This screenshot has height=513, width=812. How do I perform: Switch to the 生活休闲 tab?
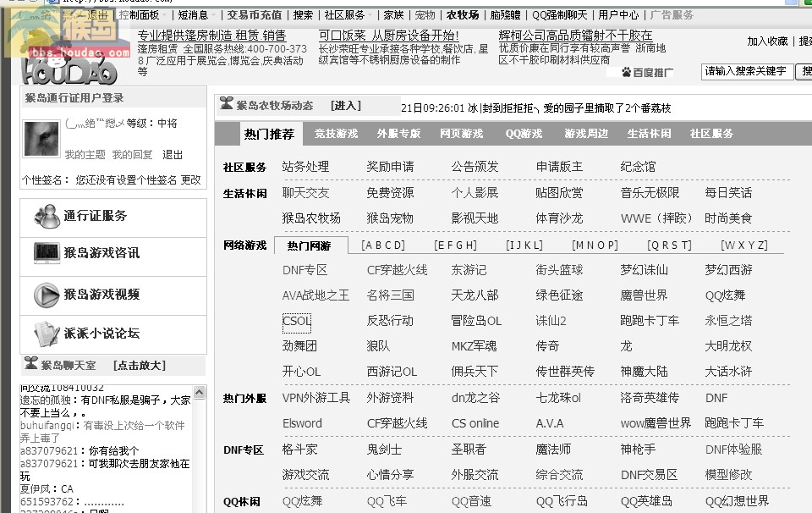(649, 134)
